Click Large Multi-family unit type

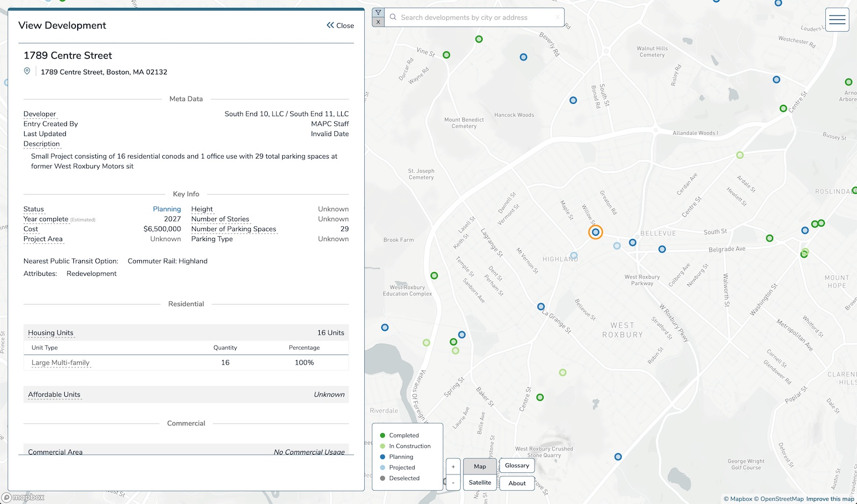point(61,363)
